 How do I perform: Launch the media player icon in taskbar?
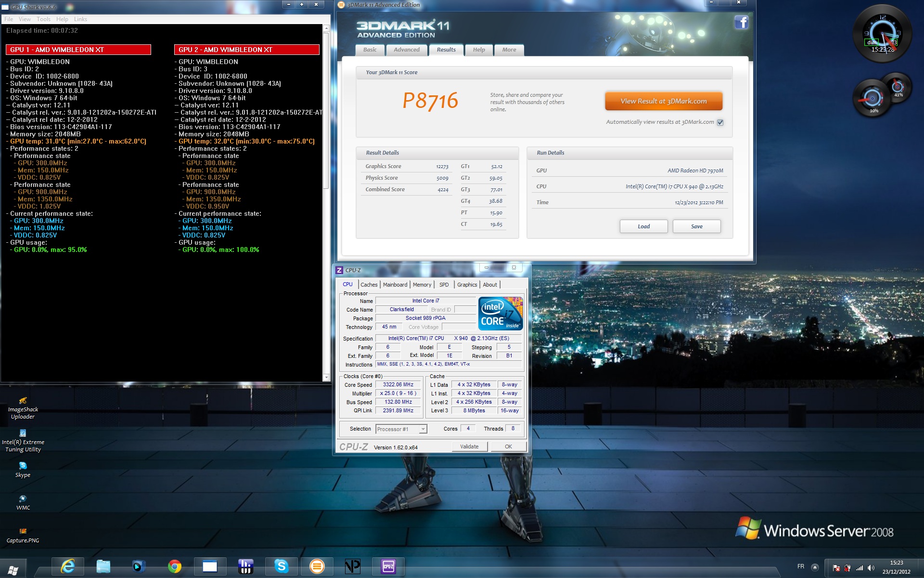139,566
